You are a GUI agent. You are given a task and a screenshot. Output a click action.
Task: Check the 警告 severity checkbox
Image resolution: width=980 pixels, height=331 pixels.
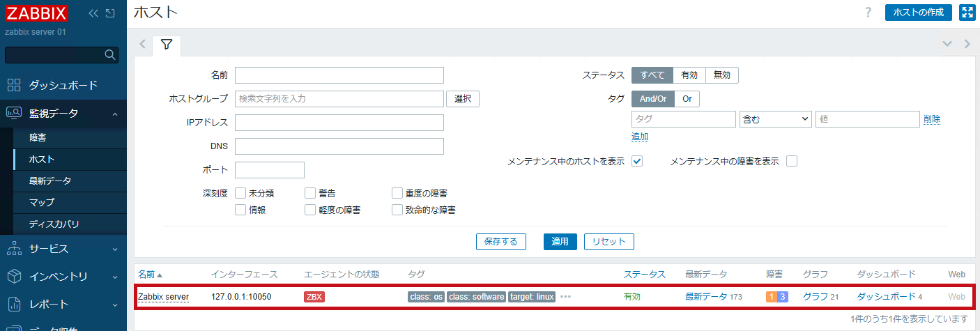click(x=310, y=193)
